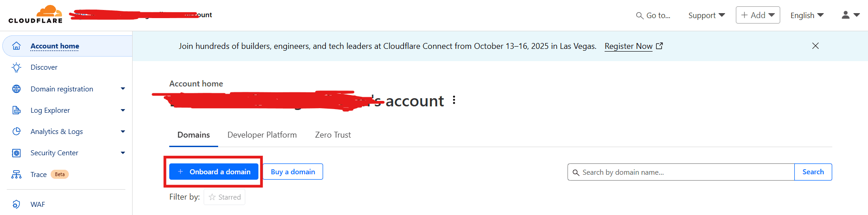The width and height of the screenshot is (868, 215).
Task: Switch to the Developer Platform tab
Action: click(262, 135)
